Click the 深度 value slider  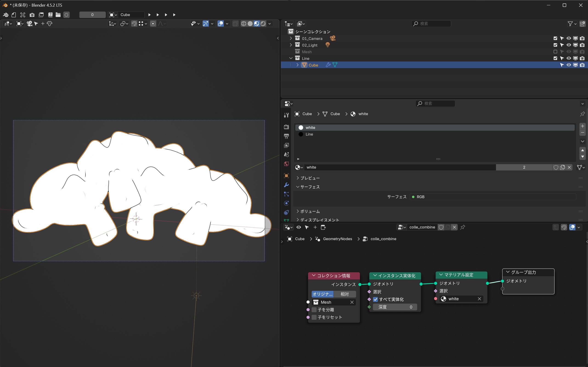(395, 307)
